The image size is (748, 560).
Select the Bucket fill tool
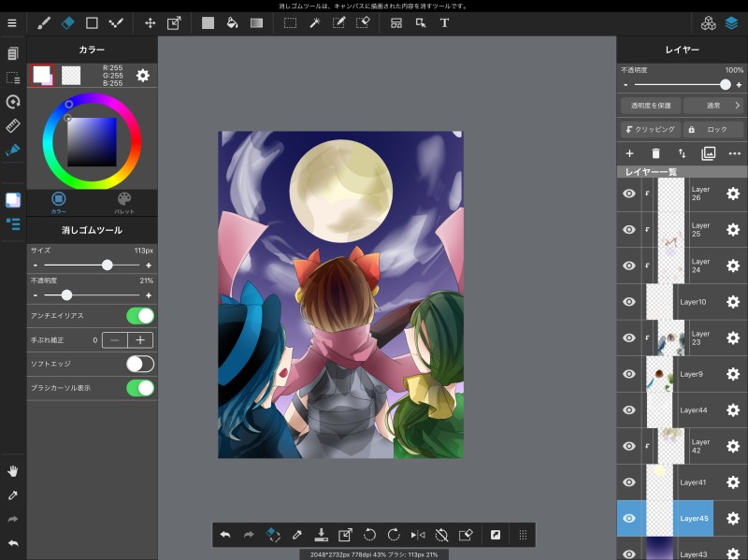(x=232, y=22)
